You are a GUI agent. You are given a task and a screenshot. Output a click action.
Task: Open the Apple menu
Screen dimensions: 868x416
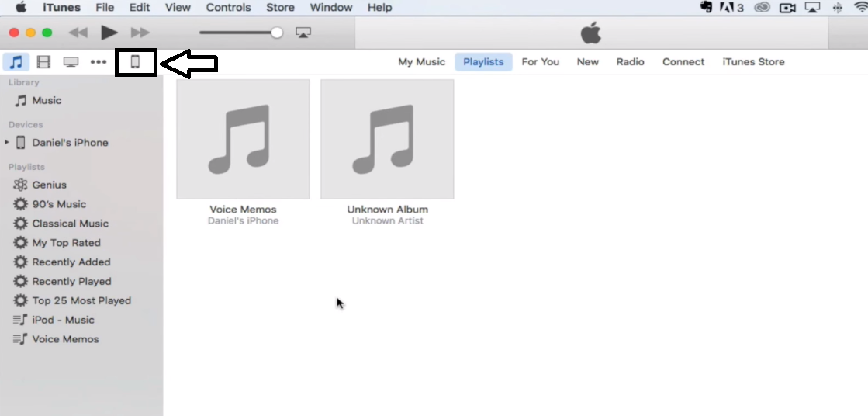pyautogui.click(x=20, y=7)
